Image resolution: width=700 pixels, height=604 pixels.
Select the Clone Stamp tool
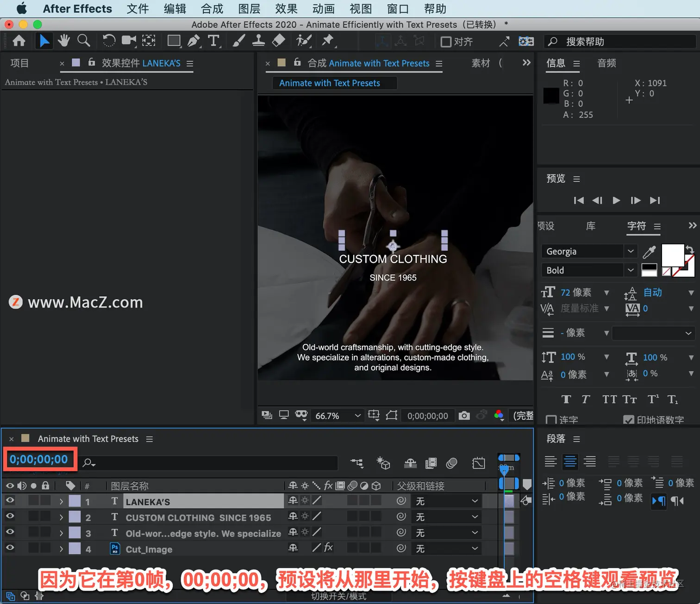pos(258,41)
